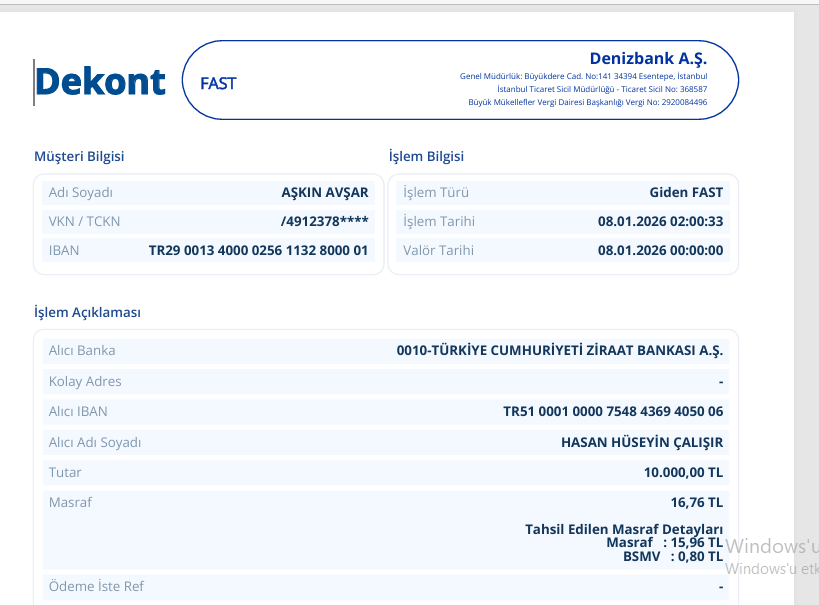
Task: Select the name HASAN HÜSEYİN ÇALIŞIR
Action: 642,443
